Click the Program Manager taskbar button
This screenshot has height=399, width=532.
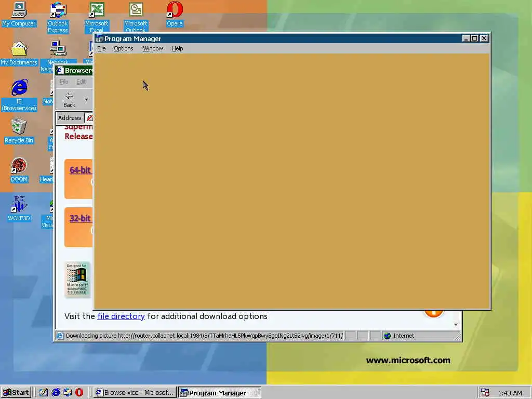220,393
